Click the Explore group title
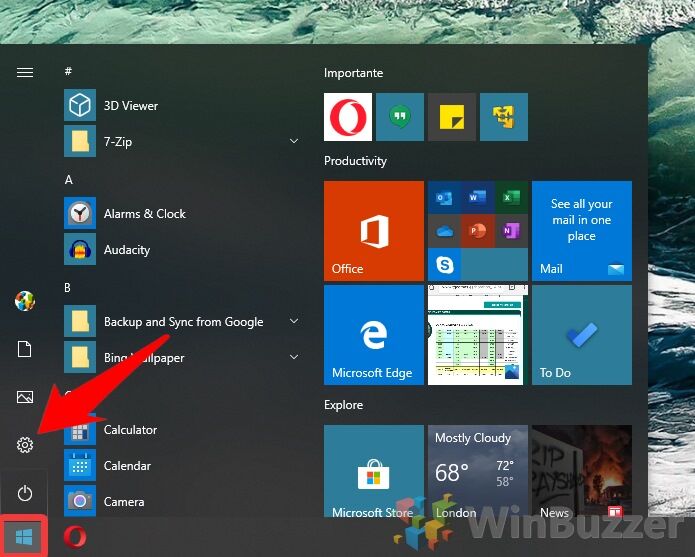The width and height of the screenshot is (695, 557). coord(344,405)
